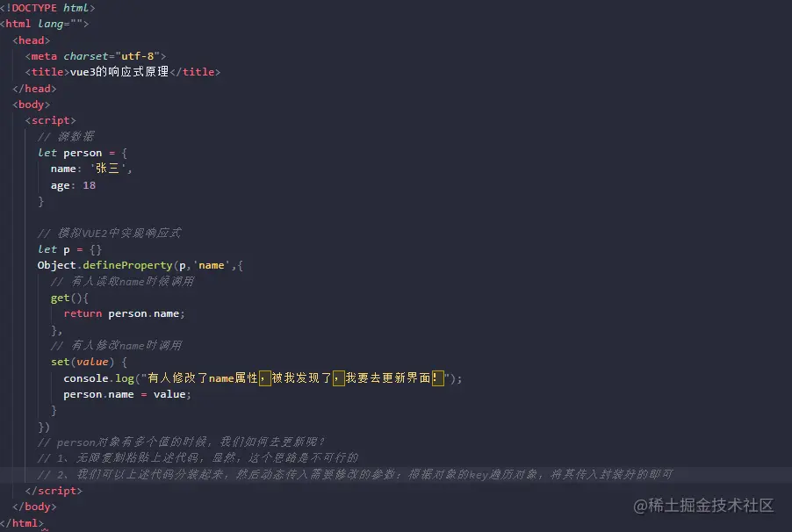Viewport: 792px width, 532px height.
Task: Click the closing script tag
Action: (x=54, y=491)
